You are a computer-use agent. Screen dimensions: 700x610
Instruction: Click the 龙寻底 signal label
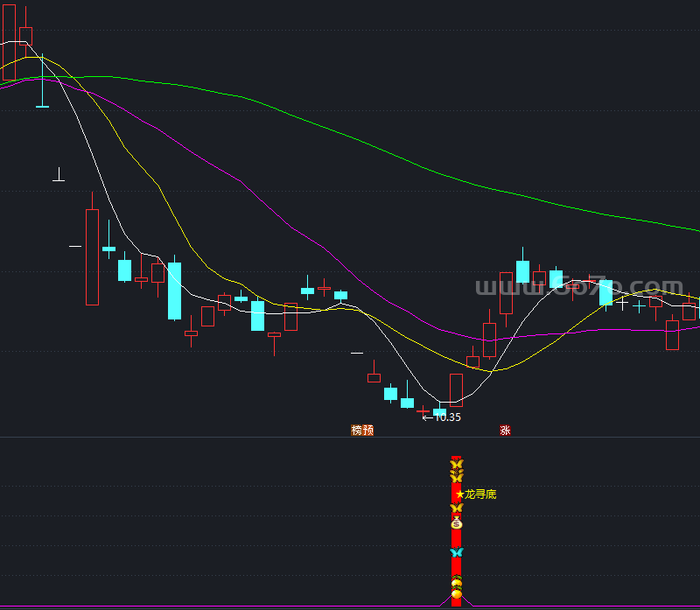click(x=480, y=494)
